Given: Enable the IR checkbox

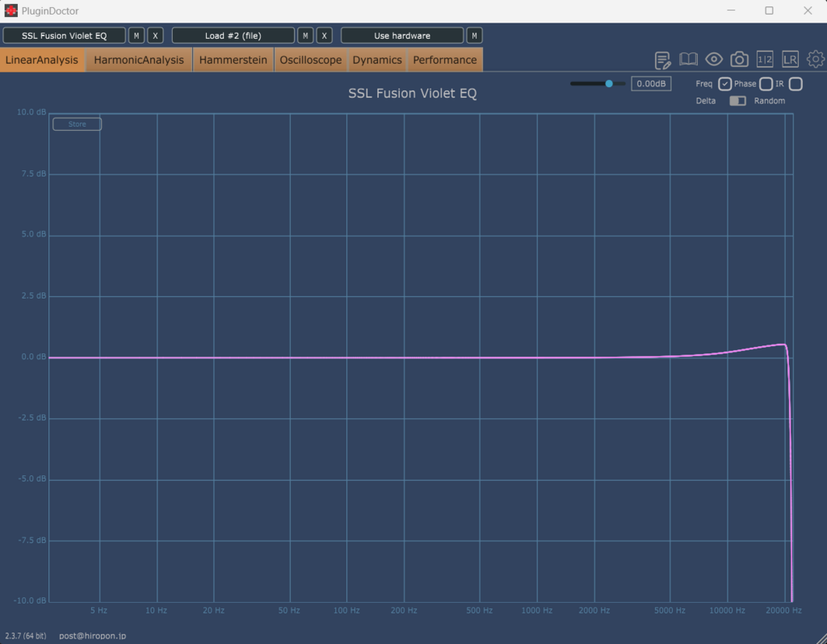Looking at the screenshot, I should coord(796,84).
